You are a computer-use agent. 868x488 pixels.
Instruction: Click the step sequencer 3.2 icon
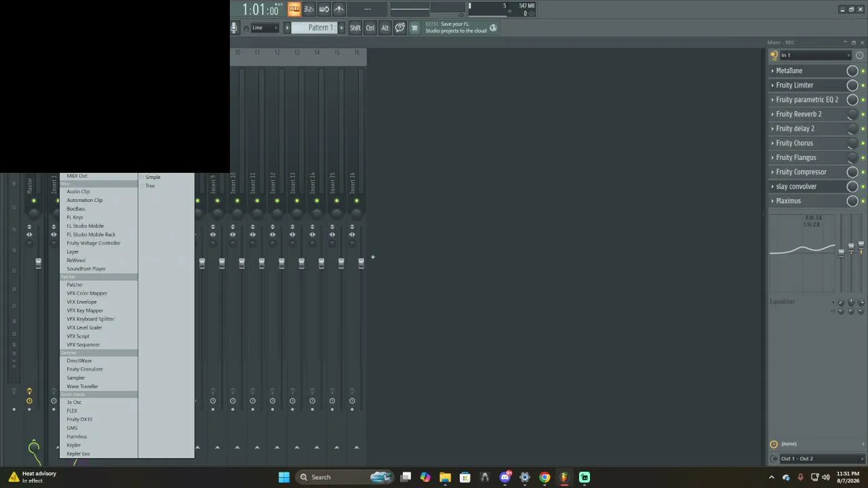pos(309,9)
